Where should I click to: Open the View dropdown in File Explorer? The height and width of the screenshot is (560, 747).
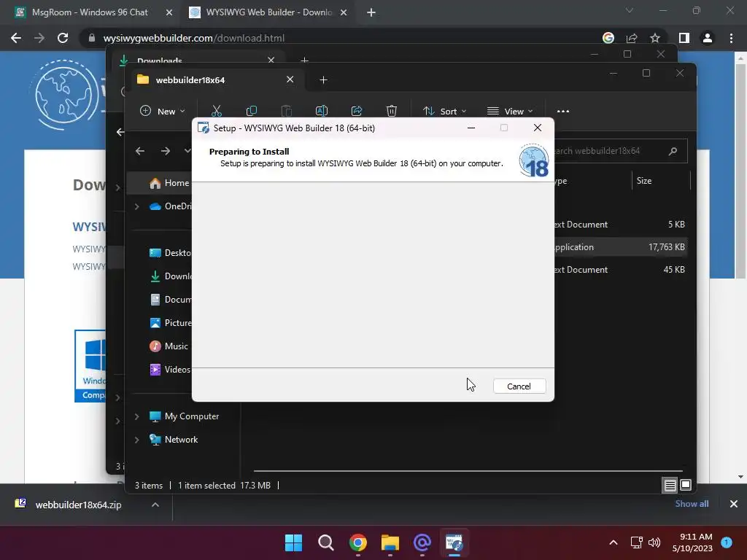point(510,111)
